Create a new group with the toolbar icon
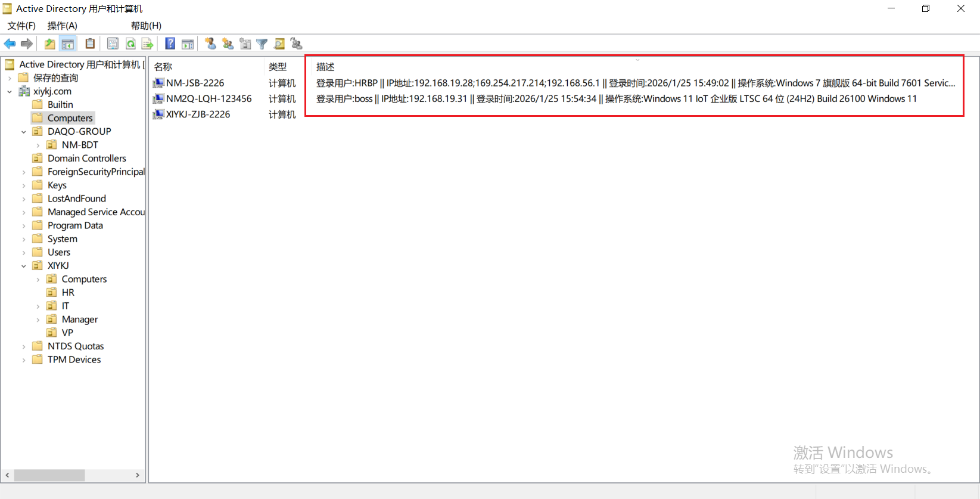Screen dimensions: 980x499 [228, 44]
